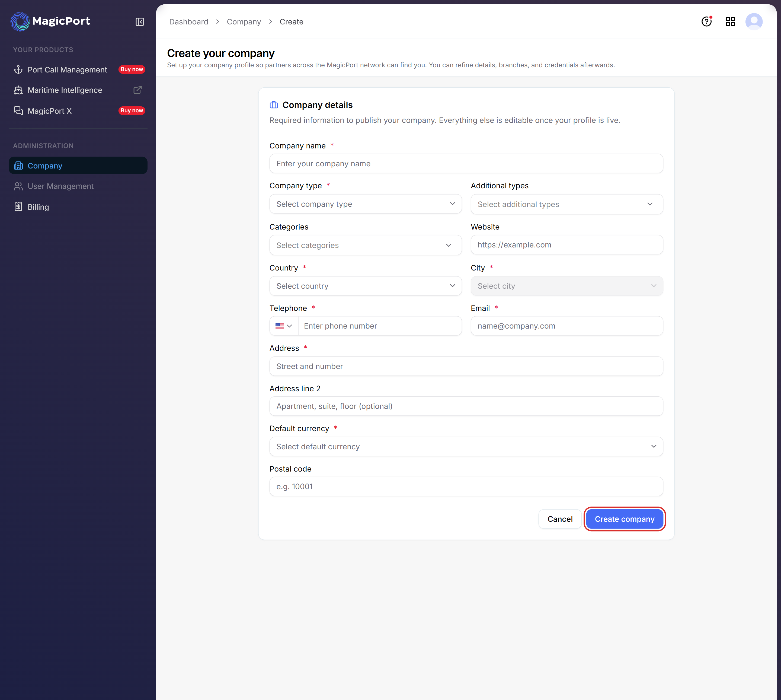Viewport: 781px width, 700px height.
Task: Click the User Management people icon
Action: pyautogui.click(x=18, y=186)
